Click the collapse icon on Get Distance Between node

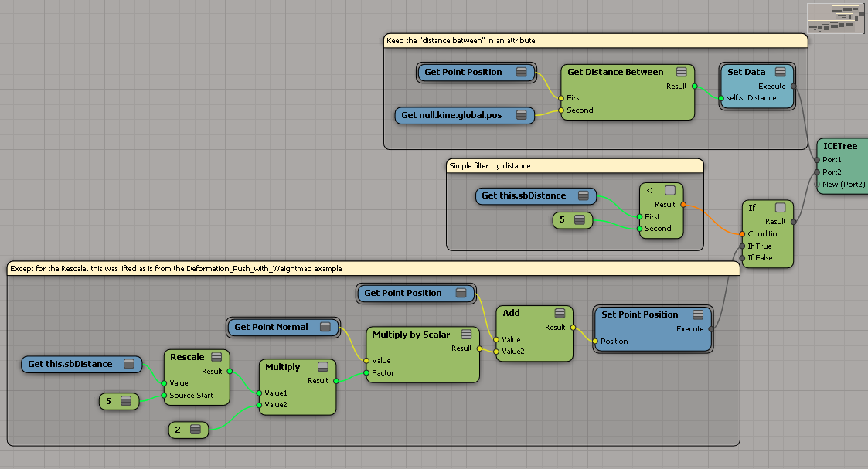click(682, 72)
